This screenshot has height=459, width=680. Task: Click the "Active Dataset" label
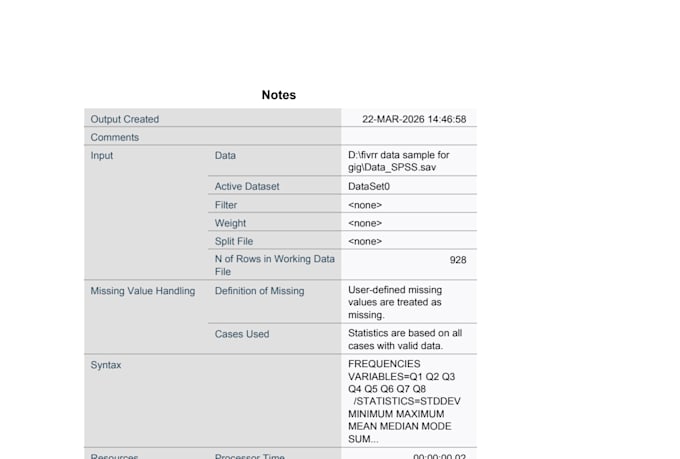coord(247,187)
